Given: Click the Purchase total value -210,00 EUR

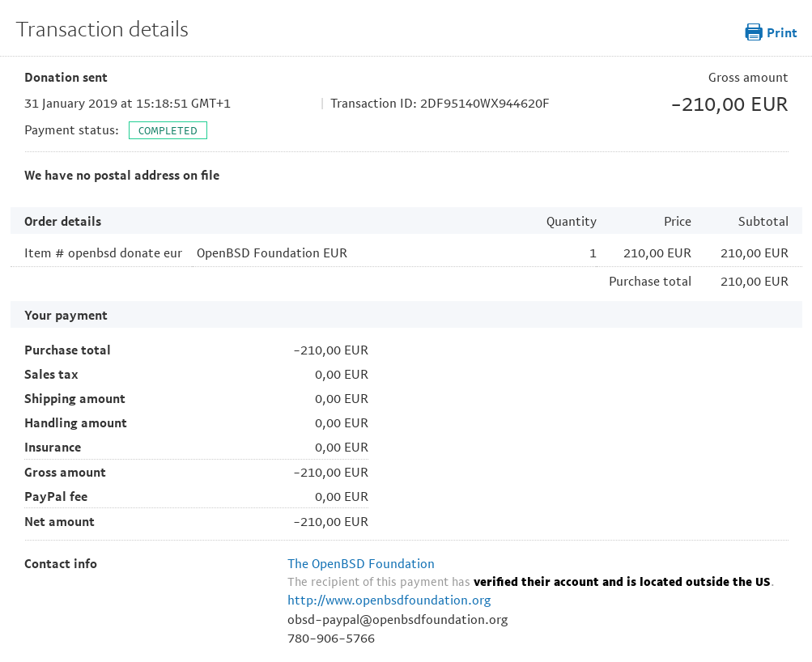Looking at the screenshot, I should click(x=330, y=350).
